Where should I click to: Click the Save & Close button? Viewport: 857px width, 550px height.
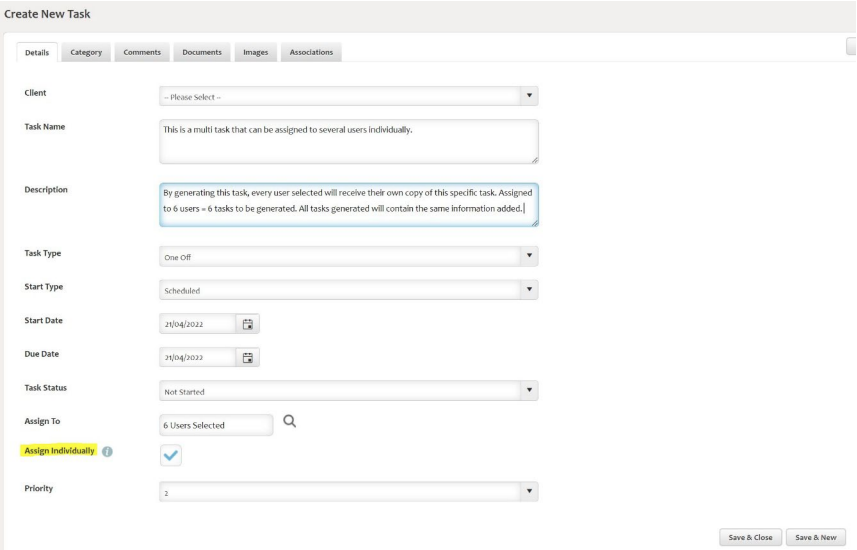point(750,537)
